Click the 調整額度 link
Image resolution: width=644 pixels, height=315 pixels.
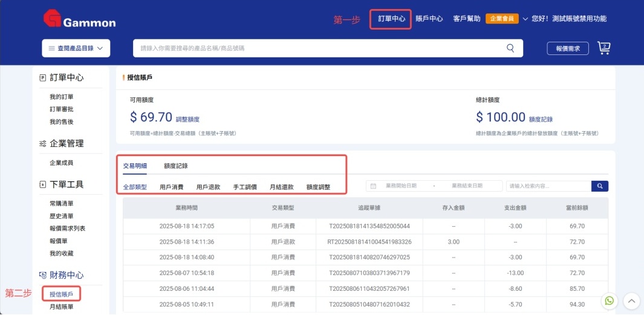tap(187, 120)
